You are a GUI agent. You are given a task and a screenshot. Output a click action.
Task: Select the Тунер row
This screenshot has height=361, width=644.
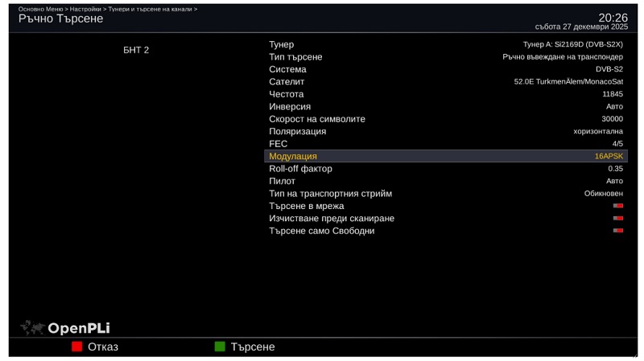[446, 44]
